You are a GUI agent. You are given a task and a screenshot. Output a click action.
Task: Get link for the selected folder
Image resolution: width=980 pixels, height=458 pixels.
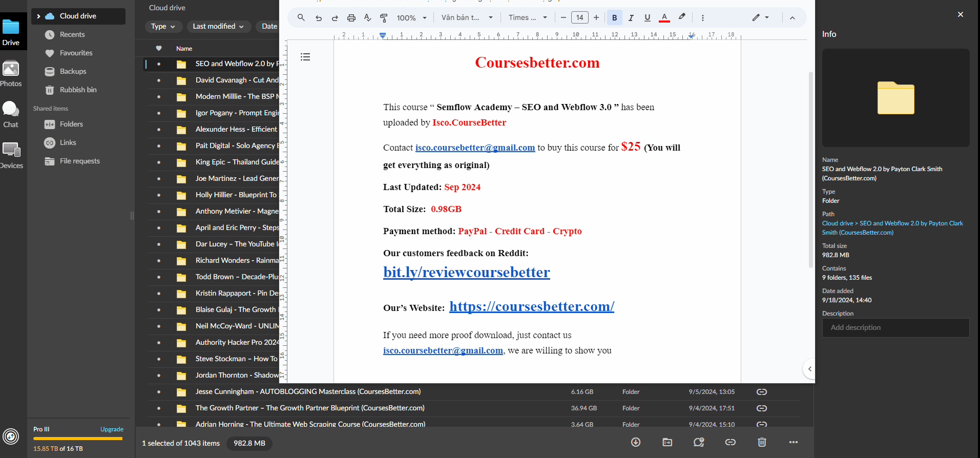click(731, 442)
